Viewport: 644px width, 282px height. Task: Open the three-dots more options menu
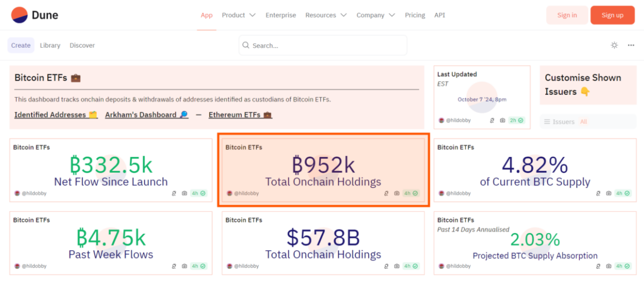631,45
